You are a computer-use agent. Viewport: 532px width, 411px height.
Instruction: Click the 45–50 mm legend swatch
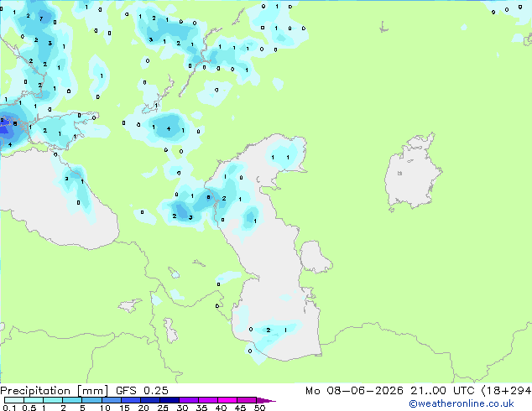pos(247,400)
